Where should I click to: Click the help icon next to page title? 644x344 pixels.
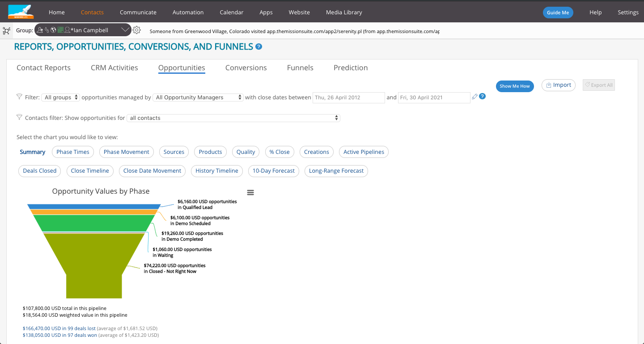[x=258, y=47]
